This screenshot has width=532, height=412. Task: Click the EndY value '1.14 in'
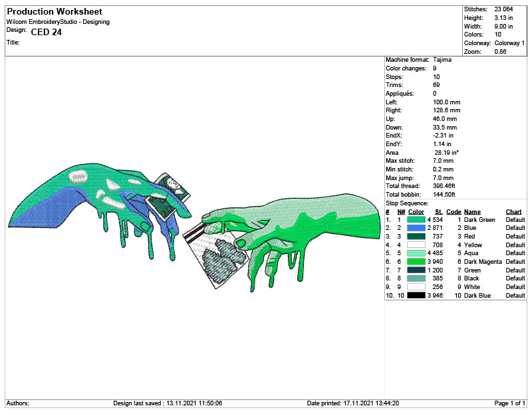tap(442, 144)
